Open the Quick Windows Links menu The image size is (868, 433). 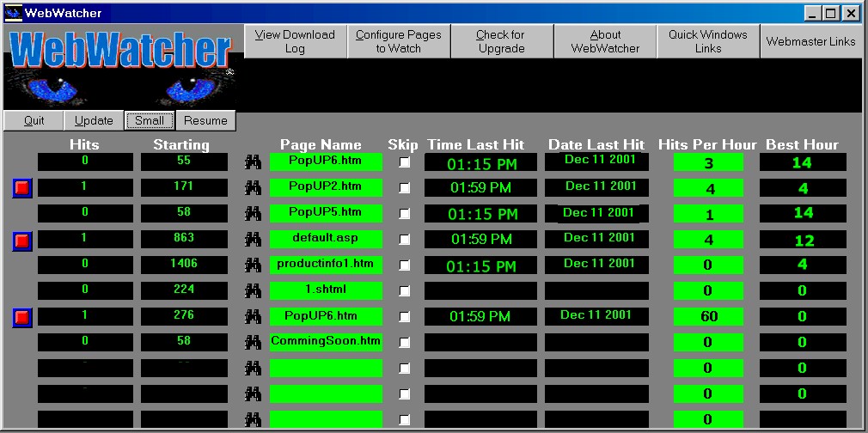click(708, 41)
